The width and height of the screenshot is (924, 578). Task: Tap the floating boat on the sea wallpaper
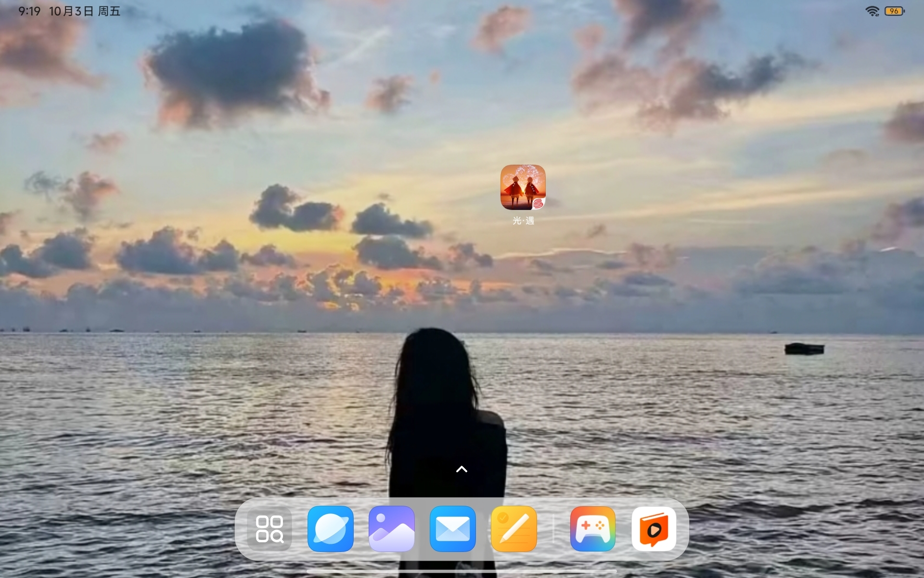coord(804,348)
